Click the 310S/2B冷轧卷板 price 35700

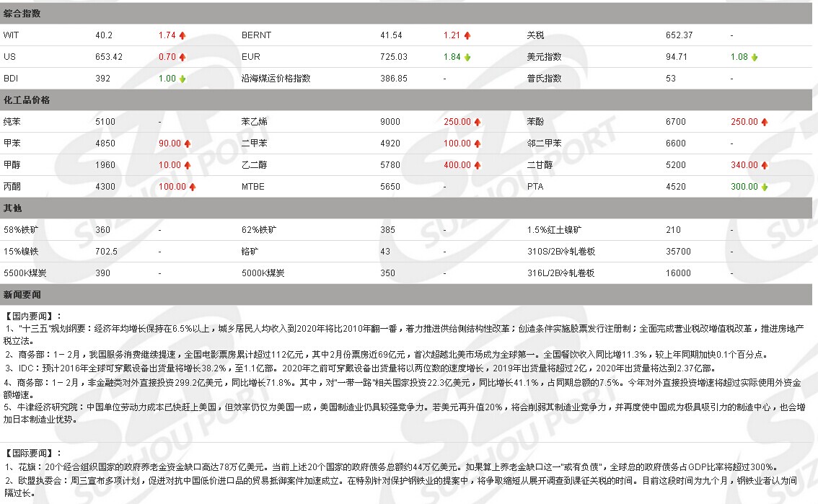(x=679, y=251)
